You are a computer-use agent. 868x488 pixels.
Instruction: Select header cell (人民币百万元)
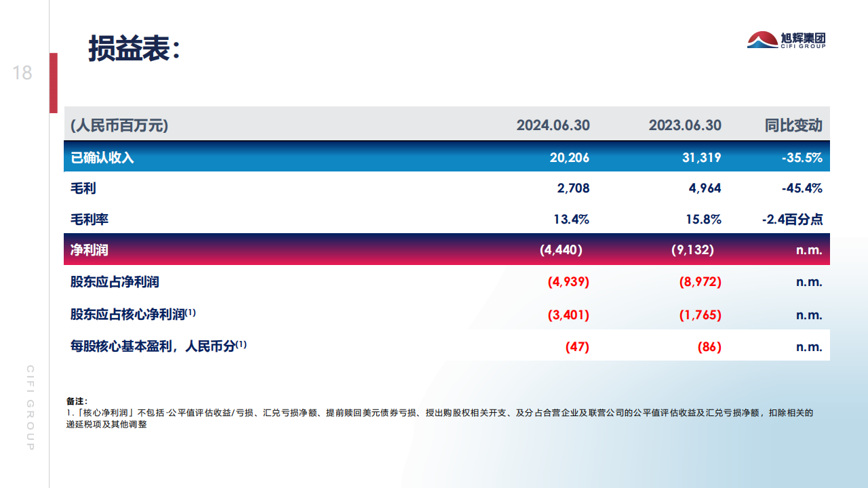tap(119, 125)
